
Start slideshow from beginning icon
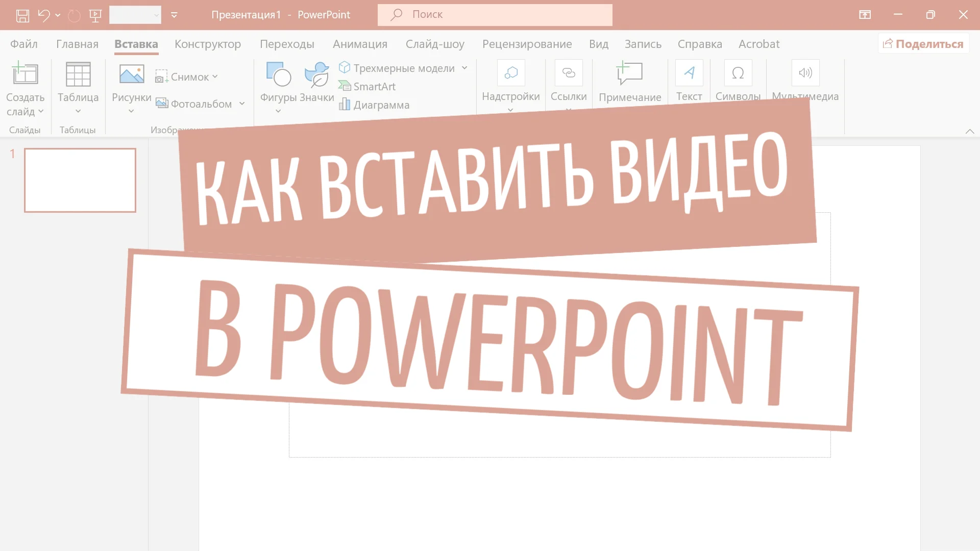pyautogui.click(x=95, y=15)
